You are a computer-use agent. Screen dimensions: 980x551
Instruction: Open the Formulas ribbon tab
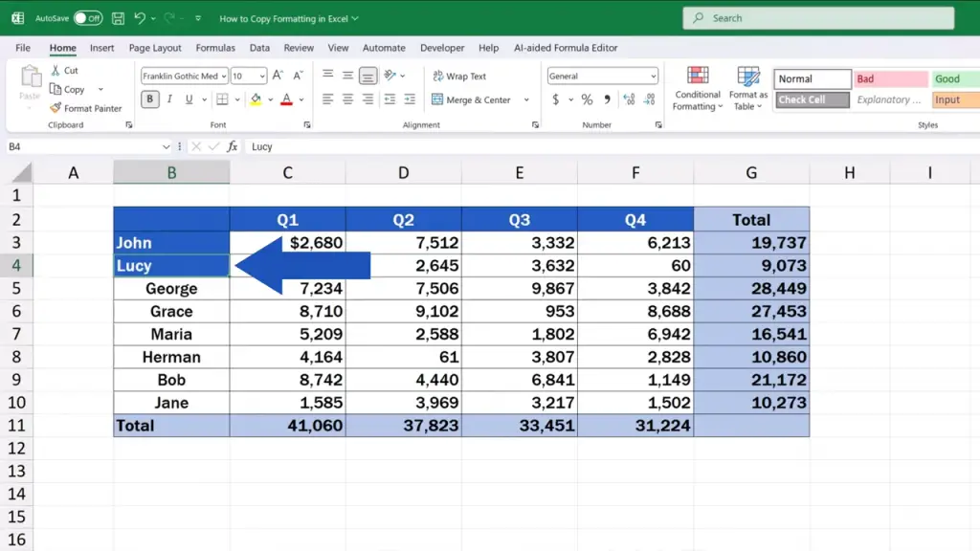point(215,48)
